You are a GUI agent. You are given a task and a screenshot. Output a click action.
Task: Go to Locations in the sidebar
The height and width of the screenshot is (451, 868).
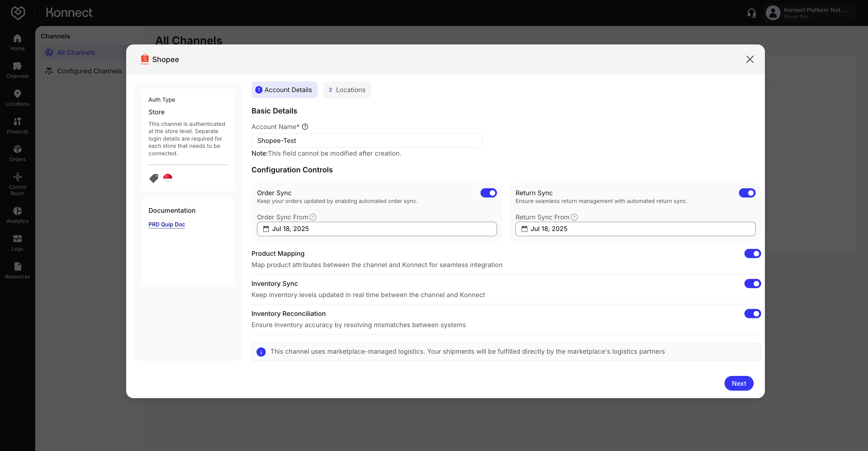pos(17,98)
